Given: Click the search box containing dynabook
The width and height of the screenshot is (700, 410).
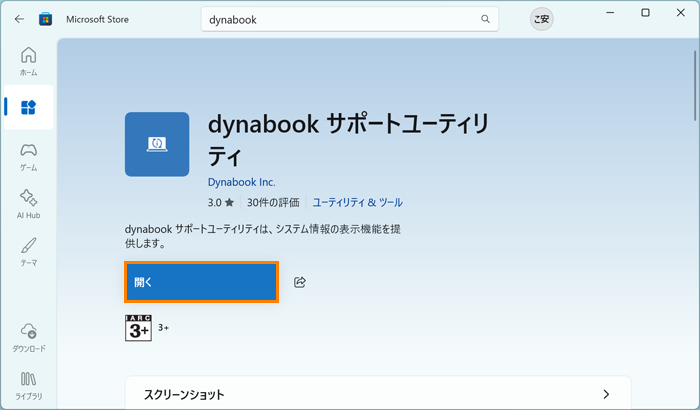Looking at the screenshot, I should coord(340,19).
